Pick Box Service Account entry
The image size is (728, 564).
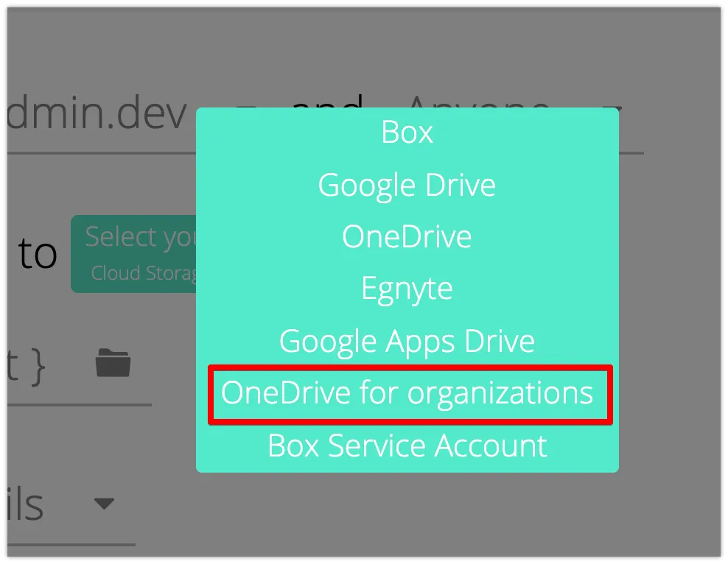pyautogui.click(x=407, y=445)
